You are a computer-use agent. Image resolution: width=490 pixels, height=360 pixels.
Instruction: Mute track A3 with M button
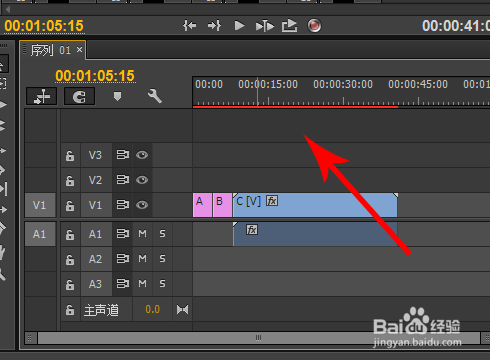142,284
